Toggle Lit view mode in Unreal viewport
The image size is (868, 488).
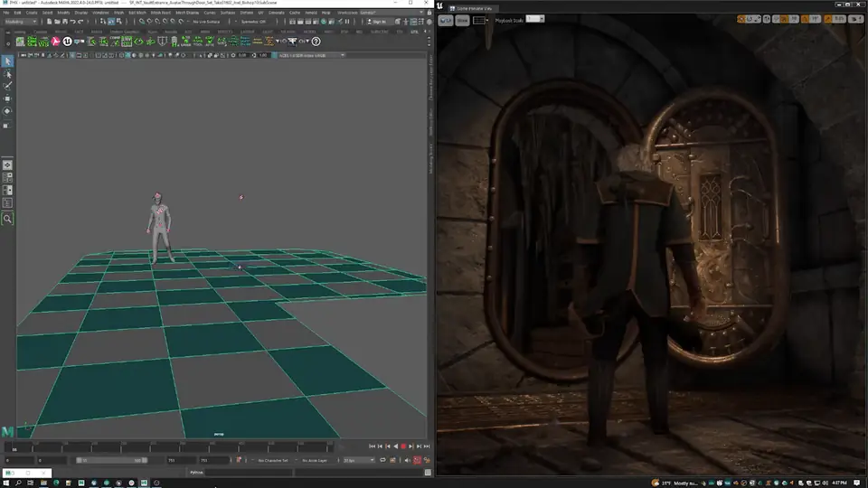tap(446, 21)
